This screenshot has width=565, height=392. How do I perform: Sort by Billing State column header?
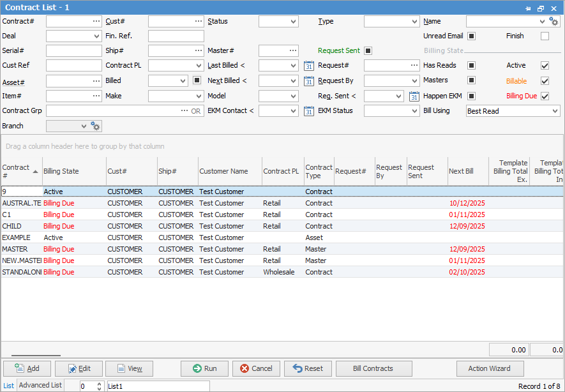point(74,172)
